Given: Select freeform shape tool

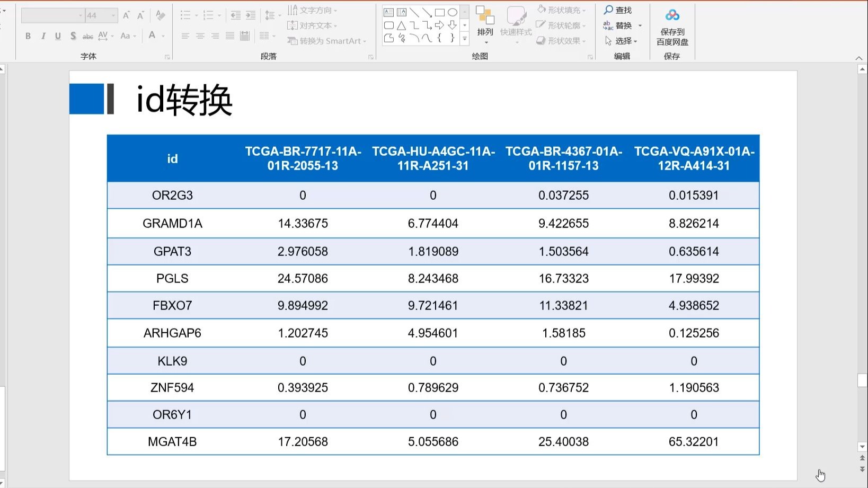Looking at the screenshot, I should click(x=388, y=38).
